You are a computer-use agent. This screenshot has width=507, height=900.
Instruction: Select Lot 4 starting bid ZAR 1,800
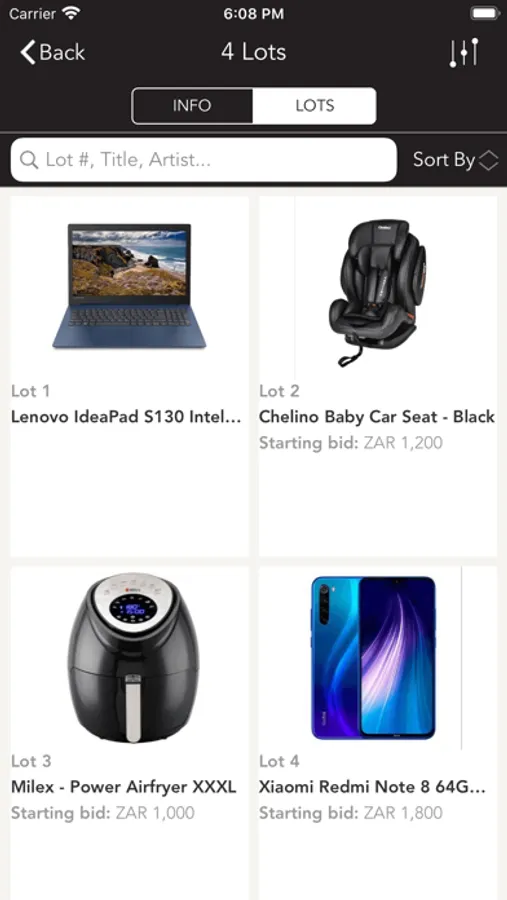tap(351, 813)
